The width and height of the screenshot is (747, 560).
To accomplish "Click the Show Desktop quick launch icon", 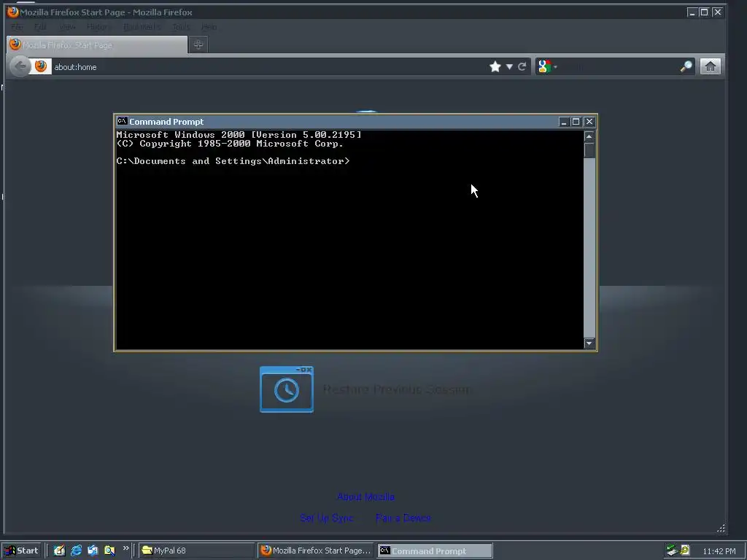I will (x=59, y=551).
